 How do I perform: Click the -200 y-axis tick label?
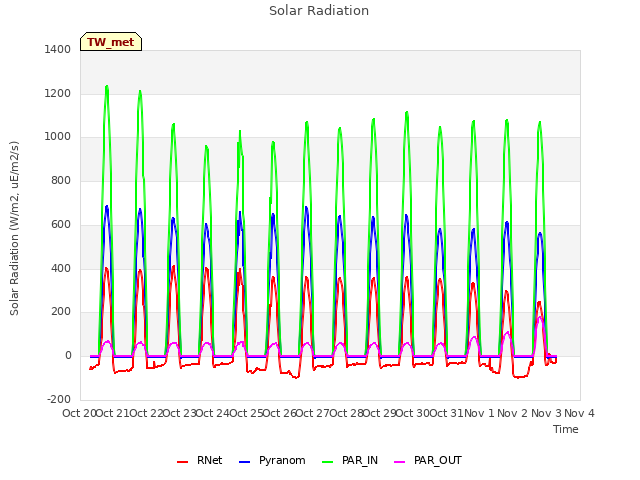point(59,399)
